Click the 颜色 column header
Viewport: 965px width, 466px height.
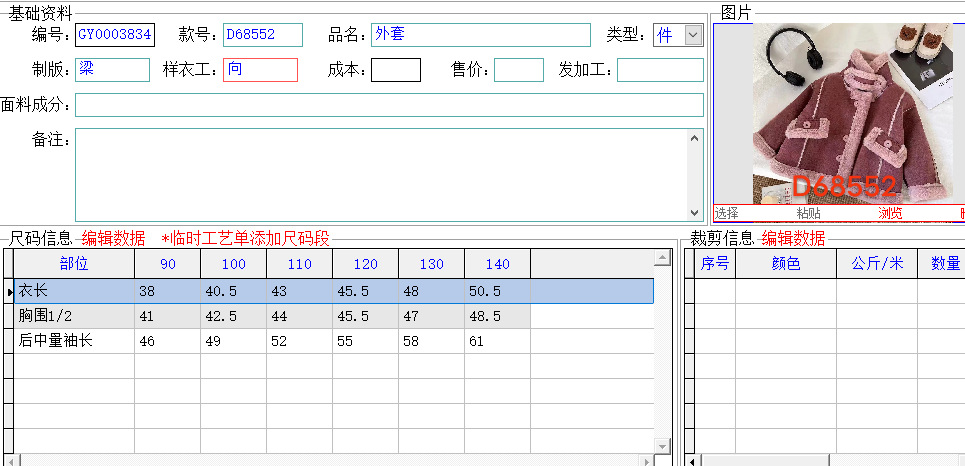pyautogui.click(x=786, y=264)
